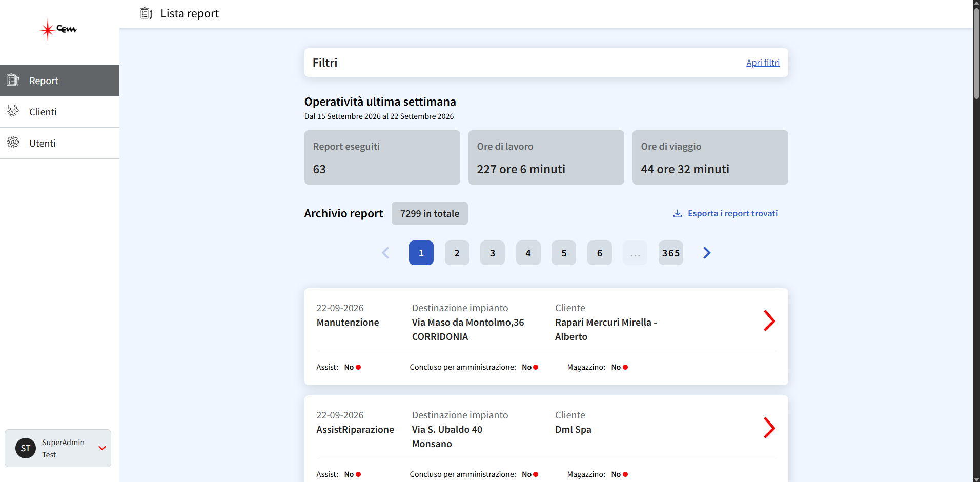Click the Cew logo
980x482 pixels.
point(58,29)
